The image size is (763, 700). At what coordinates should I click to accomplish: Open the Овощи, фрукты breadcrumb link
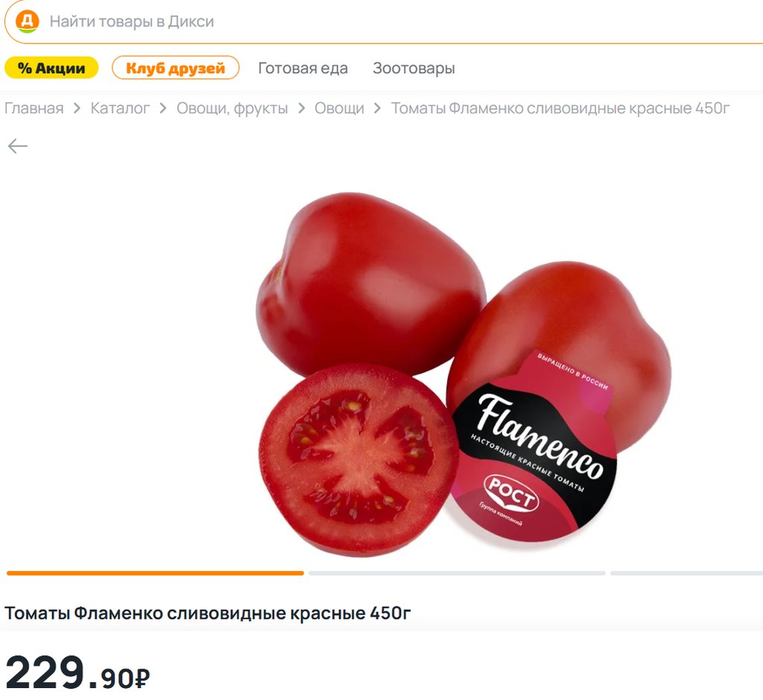click(x=232, y=108)
